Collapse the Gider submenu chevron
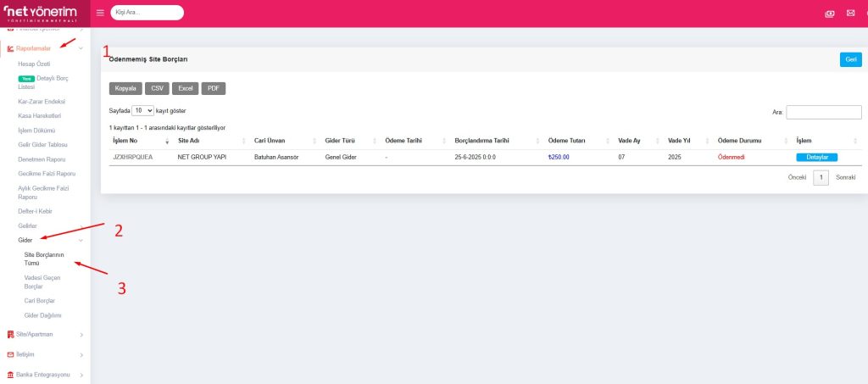 [81, 240]
